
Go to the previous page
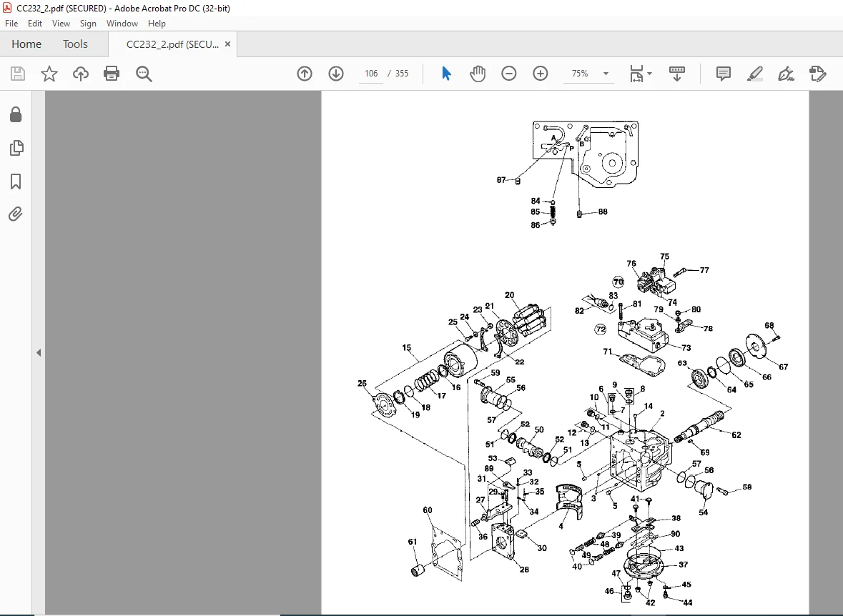click(x=305, y=74)
